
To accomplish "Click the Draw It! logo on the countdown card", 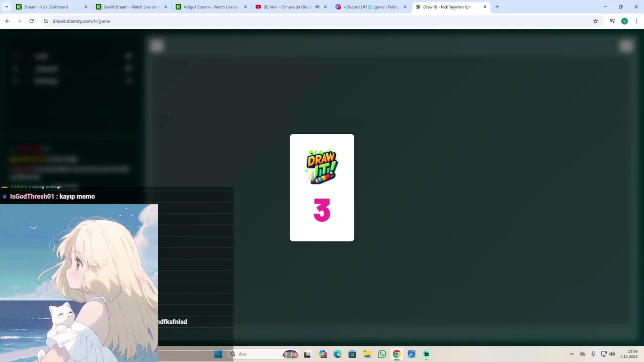I will (322, 167).
